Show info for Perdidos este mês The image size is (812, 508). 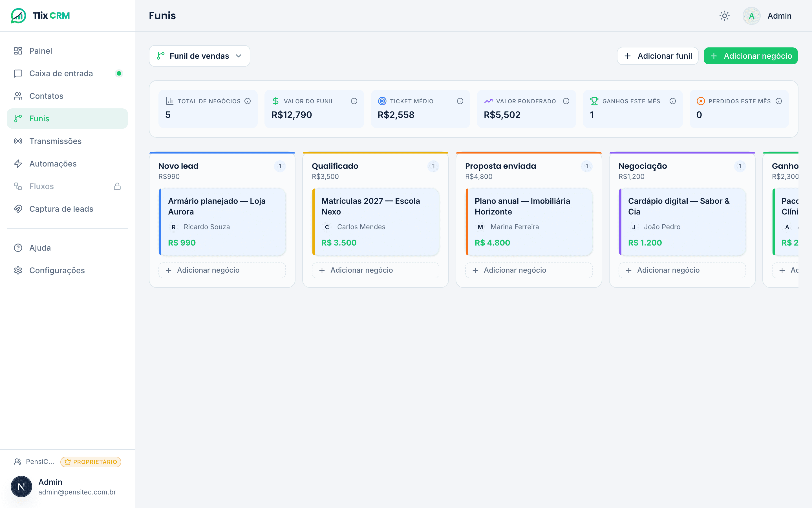pyautogui.click(x=779, y=101)
